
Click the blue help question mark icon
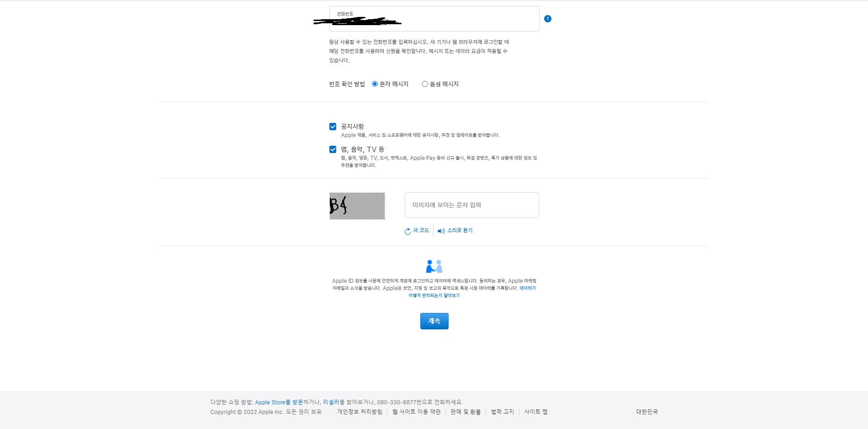[x=547, y=19]
